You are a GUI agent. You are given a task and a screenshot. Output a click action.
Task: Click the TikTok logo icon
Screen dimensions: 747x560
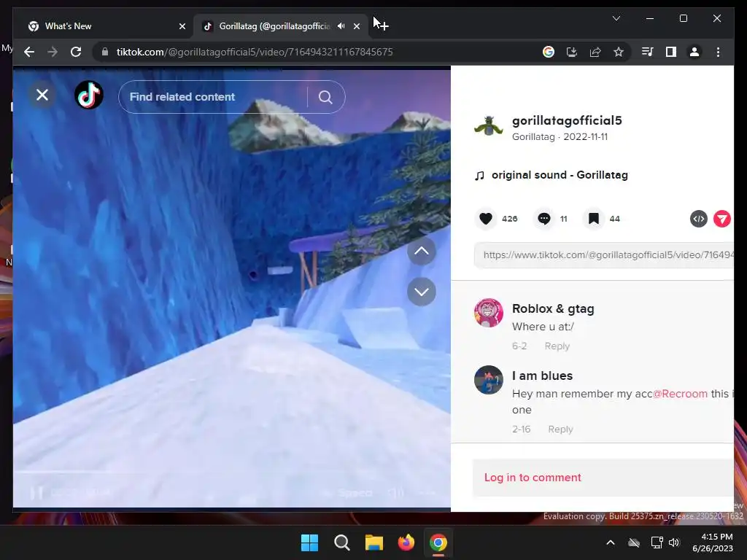pos(89,96)
